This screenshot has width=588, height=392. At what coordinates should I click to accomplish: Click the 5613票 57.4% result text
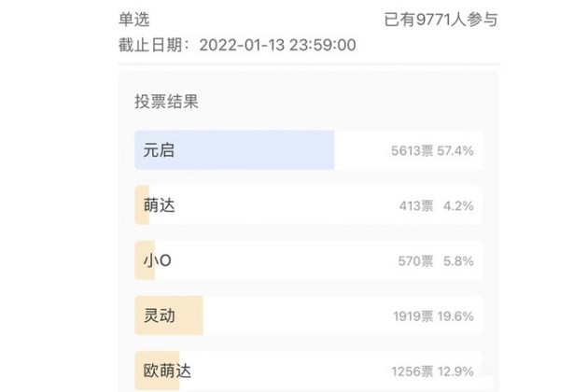point(432,151)
